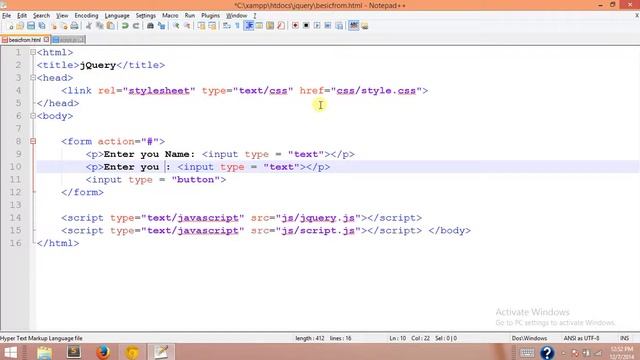Open the Encoding menu
This screenshot has height=360, width=640.
[86, 16]
